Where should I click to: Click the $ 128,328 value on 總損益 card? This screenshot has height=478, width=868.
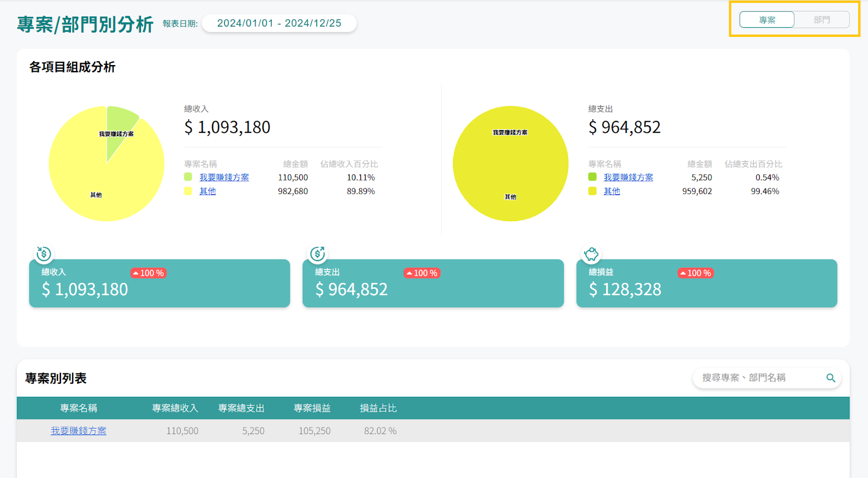click(x=626, y=289)
